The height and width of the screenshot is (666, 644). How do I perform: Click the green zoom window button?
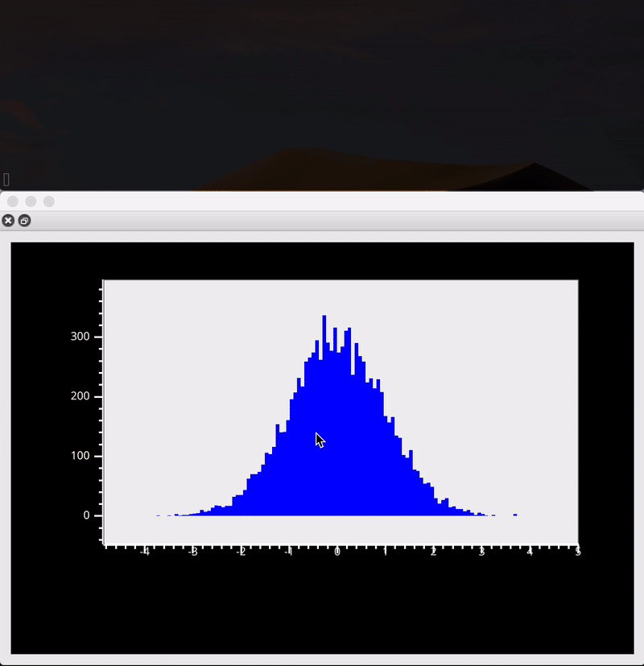pyautogui.click(x=49, y=201)
